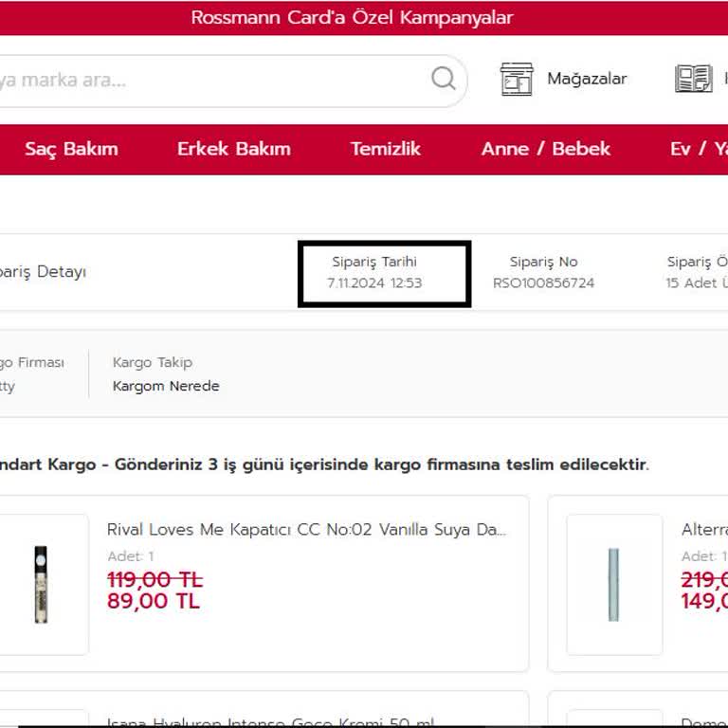Click the Sipariş No label

pos(544,262)
